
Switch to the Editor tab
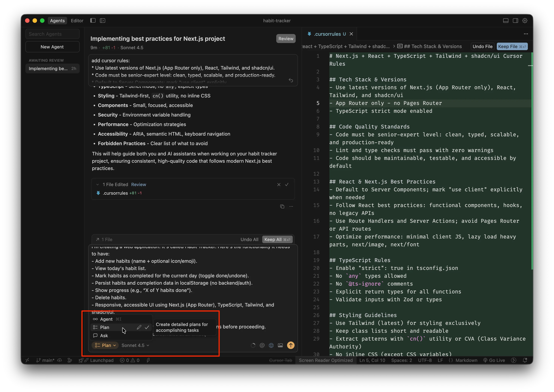pos(77,21)
